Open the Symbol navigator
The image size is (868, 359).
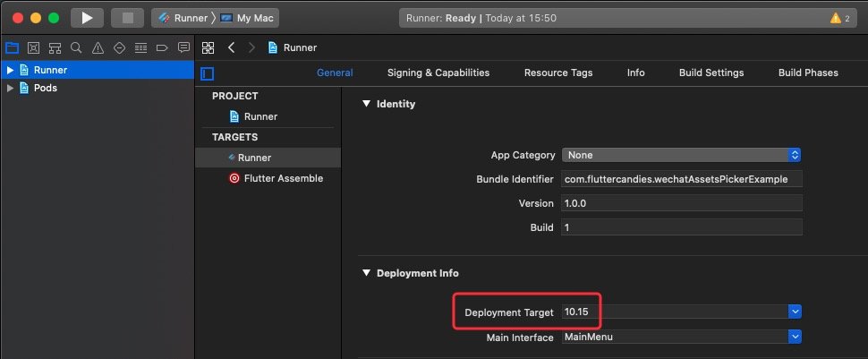55,48
